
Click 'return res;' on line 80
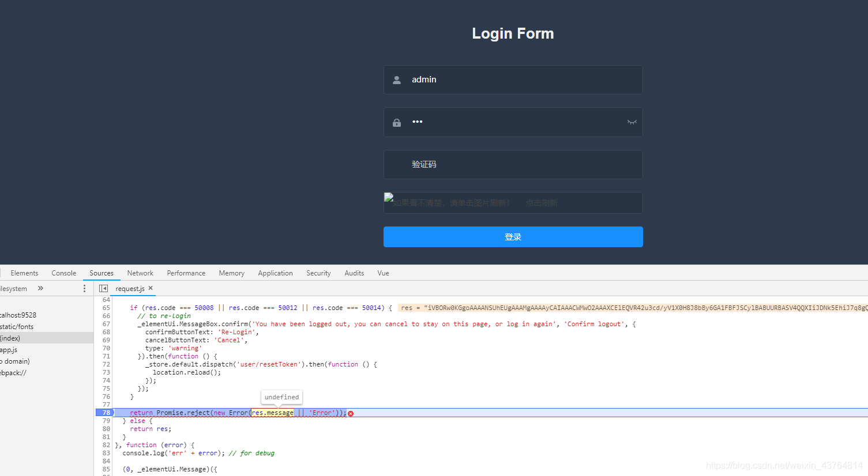pos(151,429)
